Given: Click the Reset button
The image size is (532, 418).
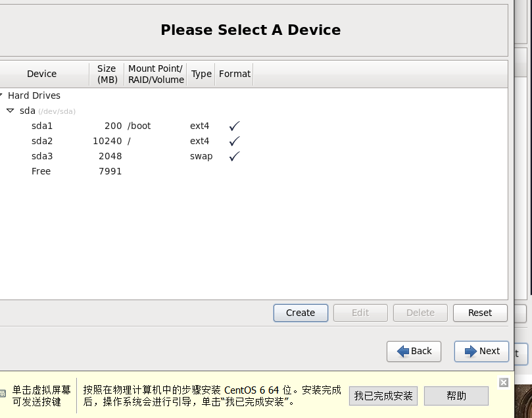Looking at the screenshot, I should [480, 313].
